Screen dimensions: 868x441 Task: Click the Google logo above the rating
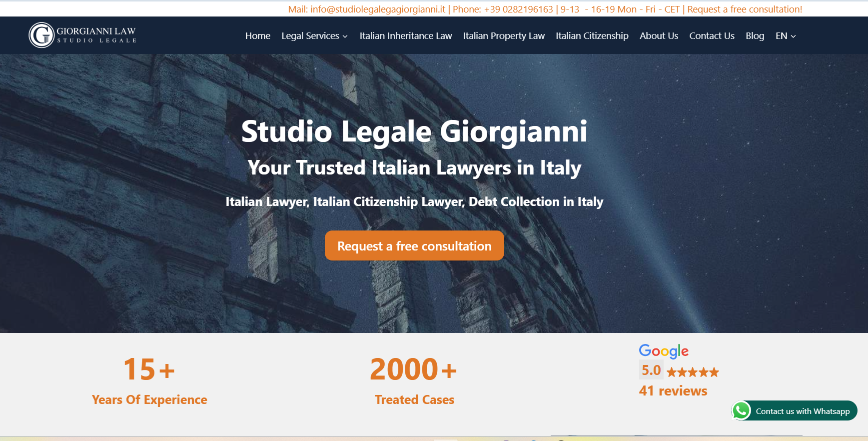click(663, 351)
